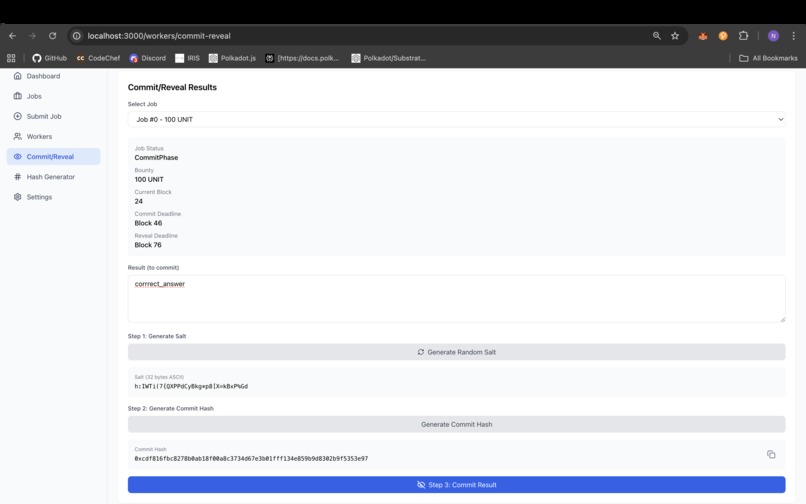
Task: Go to Dashboard in sidebar
Action: pos(53,76)
